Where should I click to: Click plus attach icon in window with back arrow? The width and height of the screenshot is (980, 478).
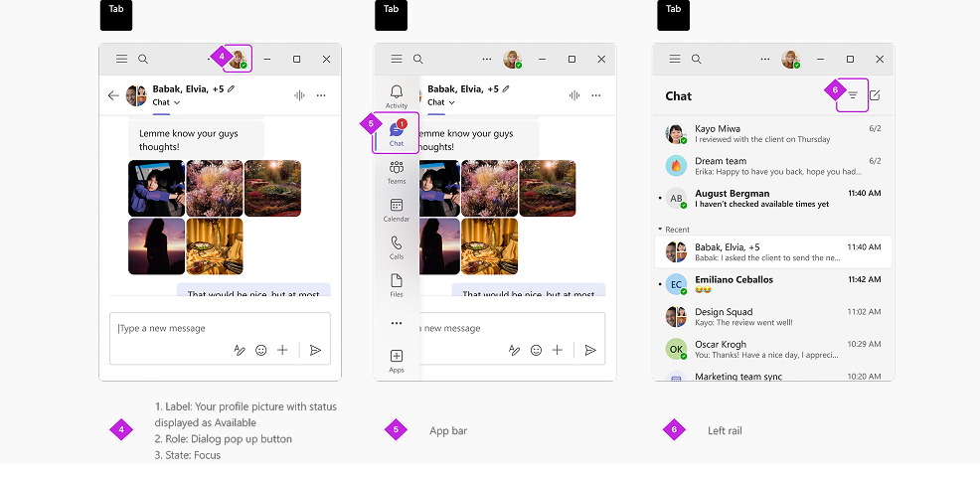[282, 350]
